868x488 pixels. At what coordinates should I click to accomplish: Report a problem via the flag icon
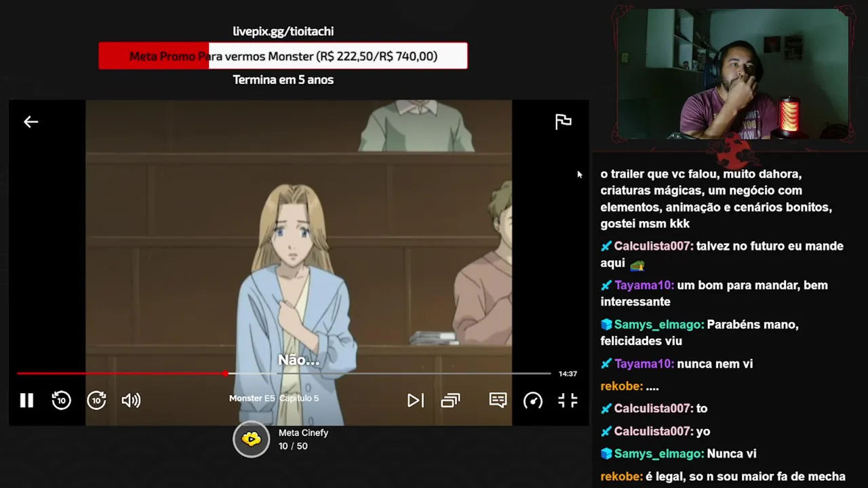coord(563,122)
